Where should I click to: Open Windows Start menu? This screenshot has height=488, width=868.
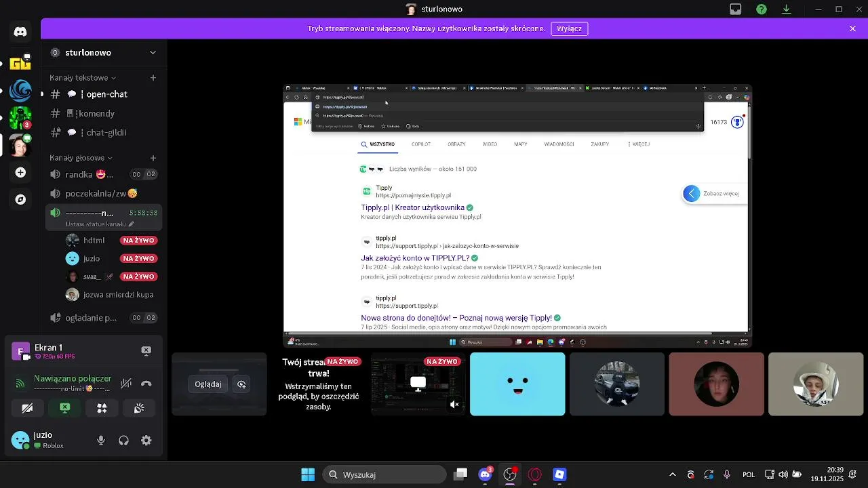308,474
